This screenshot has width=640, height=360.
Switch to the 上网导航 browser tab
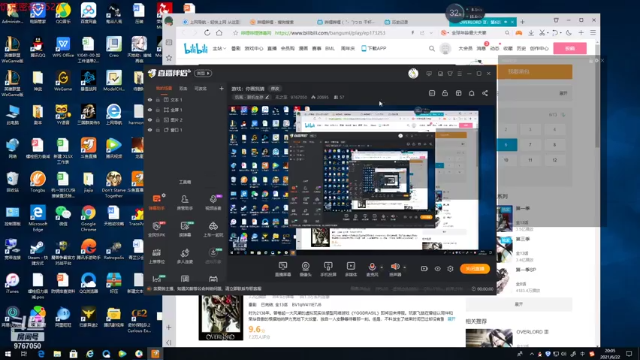211,22
